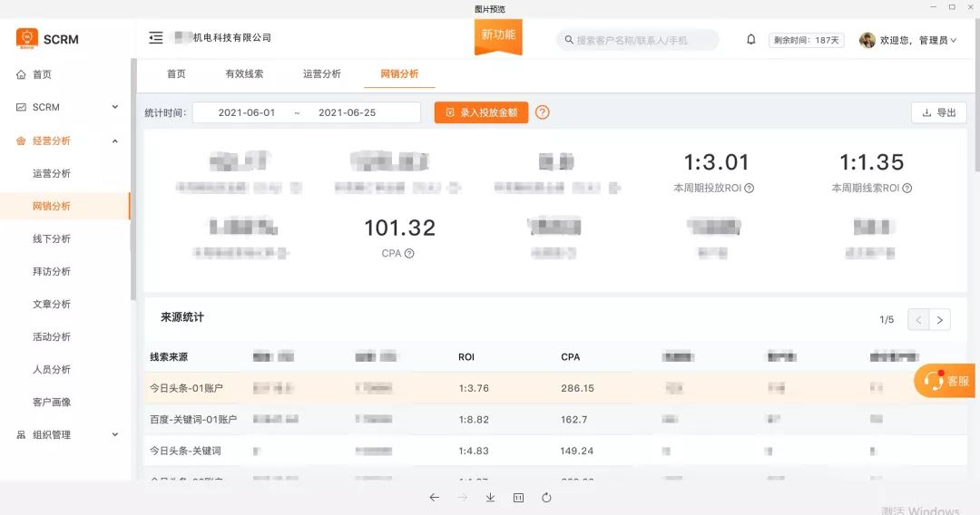This screenshot has height=515, width=980.
Task: Click the ROI column header
Action: [466, 357]
